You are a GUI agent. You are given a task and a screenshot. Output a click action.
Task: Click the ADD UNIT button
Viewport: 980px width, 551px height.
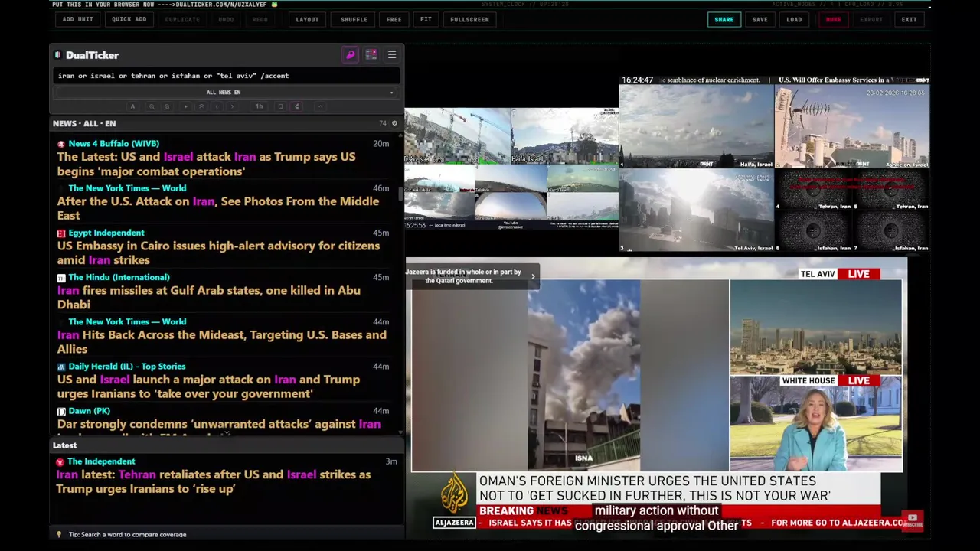click(77, 19)
